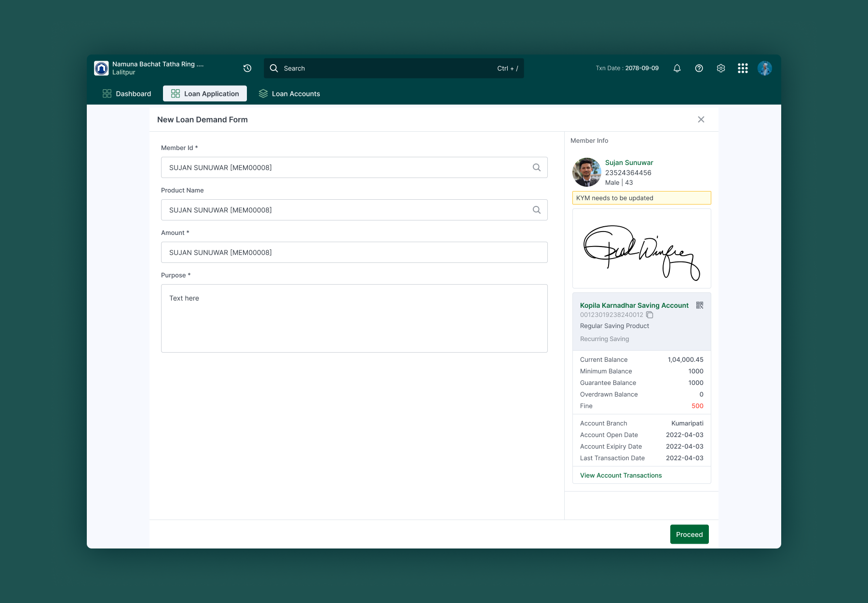This screenshot has width=868, height=603.
Task: Click the Regular Saving Product text
Action: 614,326
